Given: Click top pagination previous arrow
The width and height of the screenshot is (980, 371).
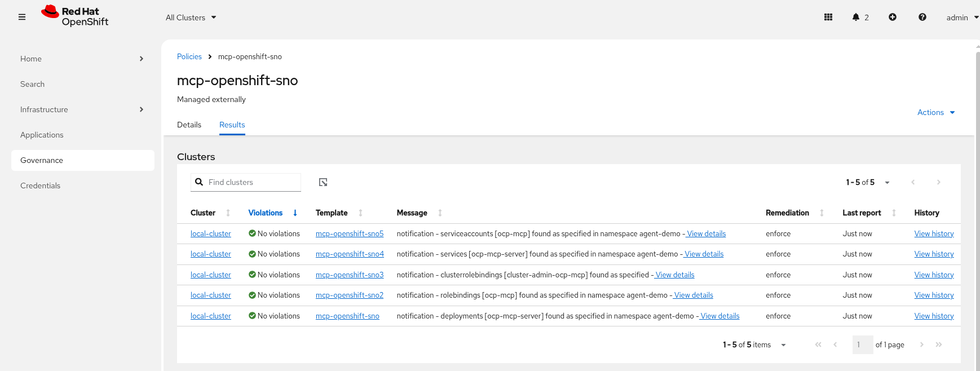Looking at the screenshot, I should pos(913,182).
